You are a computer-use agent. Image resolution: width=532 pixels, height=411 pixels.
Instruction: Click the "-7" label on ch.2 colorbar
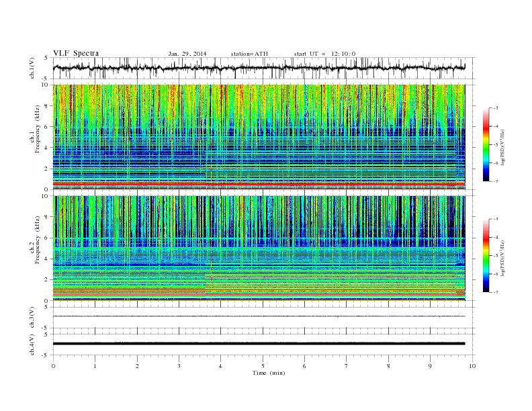[495, 292]
